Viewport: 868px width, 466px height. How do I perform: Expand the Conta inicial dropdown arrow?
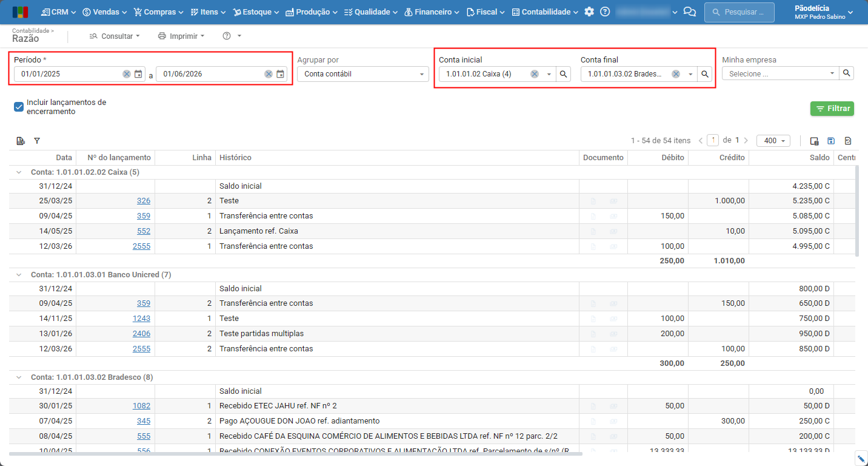(x=549, y=74)
